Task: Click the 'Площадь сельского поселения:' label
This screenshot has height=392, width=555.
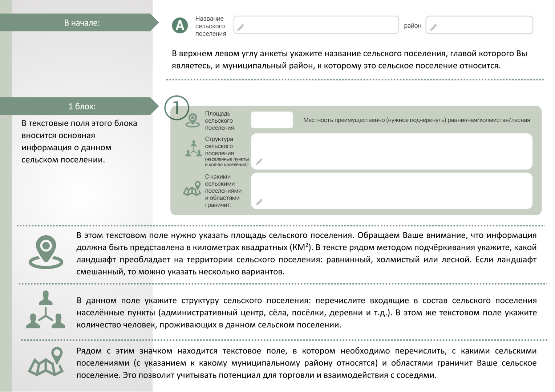Action: click(x=220, y=121)
